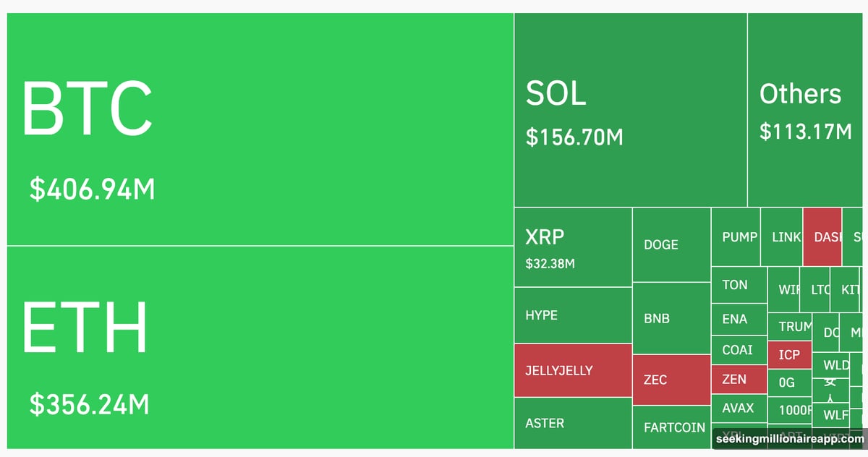The height and width of the screenshot is (457, 868).
Task: Select the red DASH tile
Action: (822, 237)
